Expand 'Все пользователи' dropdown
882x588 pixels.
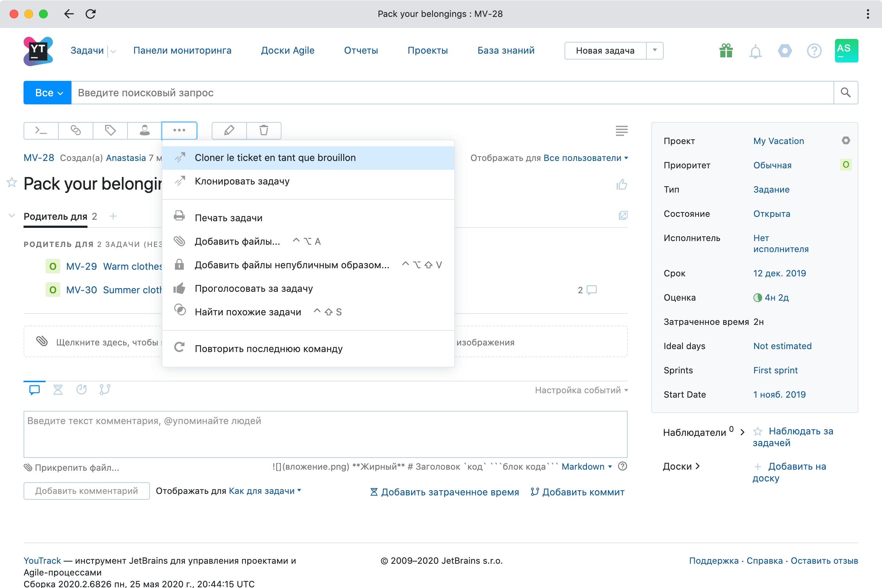click(x=586, y=158)
